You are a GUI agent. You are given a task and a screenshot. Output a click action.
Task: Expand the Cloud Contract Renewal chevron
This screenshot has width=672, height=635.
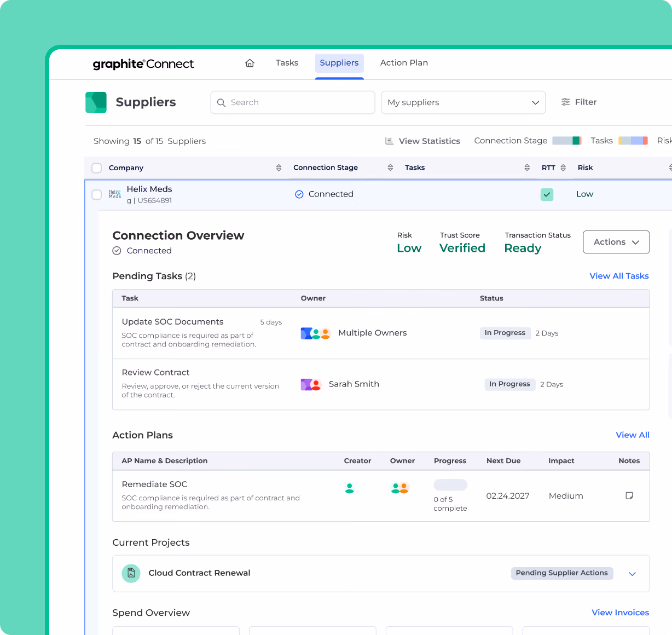[x=632, y=574]
